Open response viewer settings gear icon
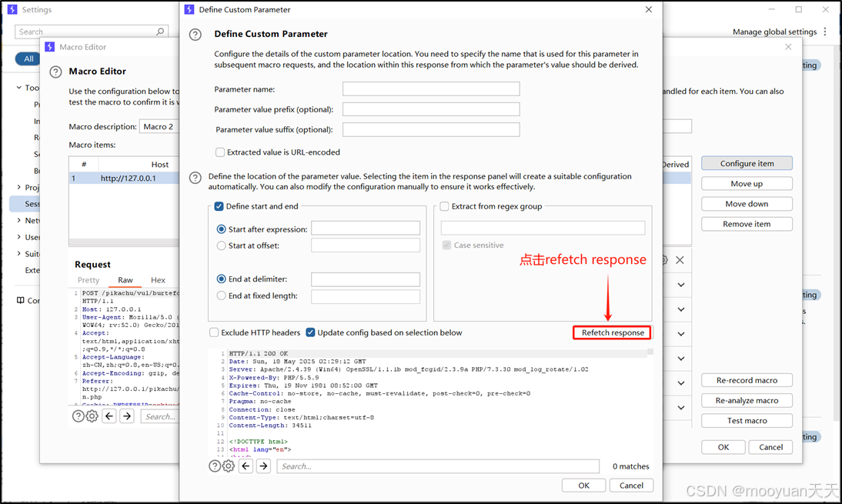The height and width of the screenshot is (504, 842). point(229,466)
